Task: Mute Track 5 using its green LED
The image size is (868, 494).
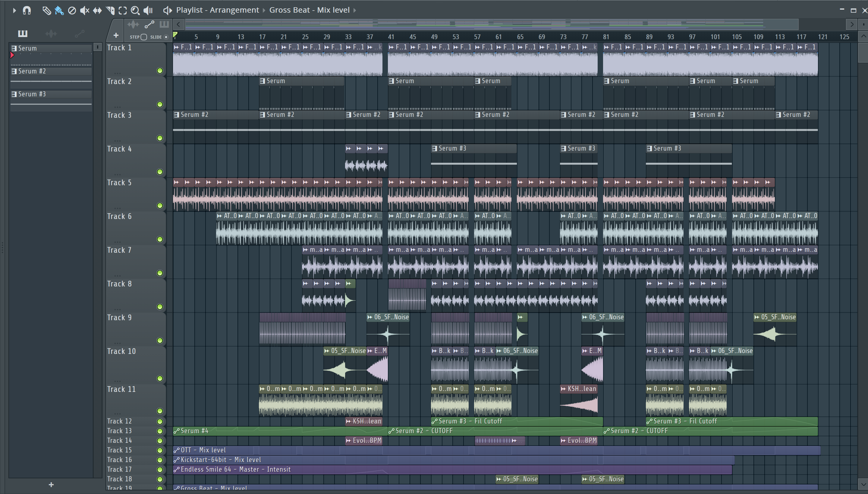Action: click(x=159, y=206)
